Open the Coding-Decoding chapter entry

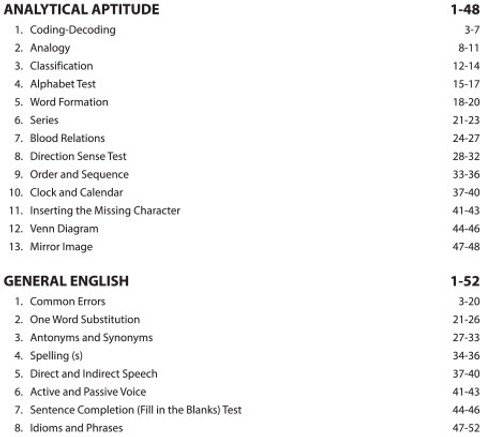(x=73, y=30)
